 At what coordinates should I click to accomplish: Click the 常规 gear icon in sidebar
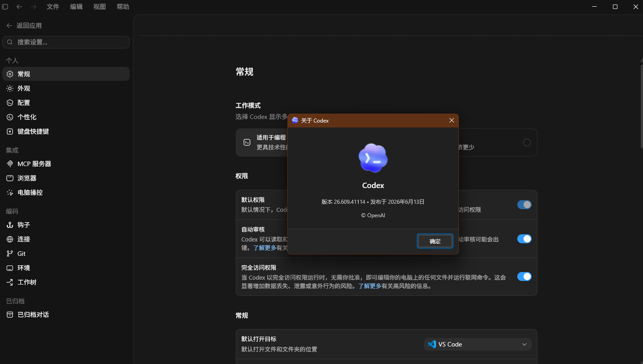10,74
